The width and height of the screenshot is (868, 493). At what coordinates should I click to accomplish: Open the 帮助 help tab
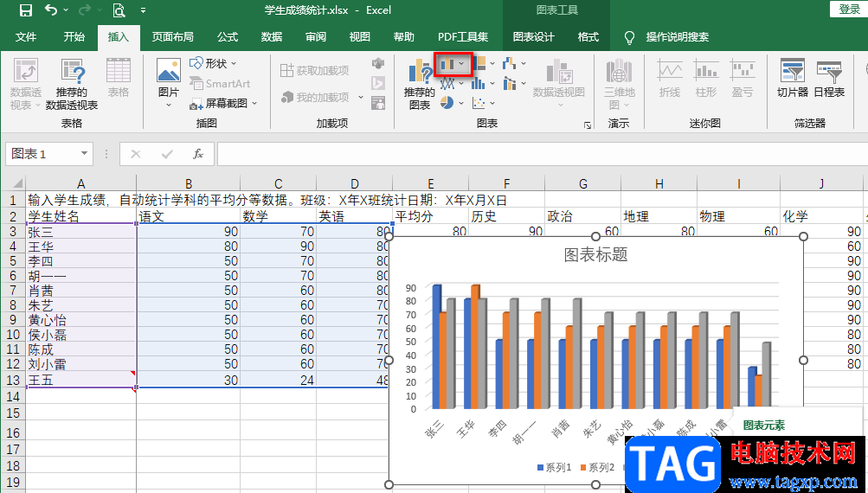coord(403,37)
